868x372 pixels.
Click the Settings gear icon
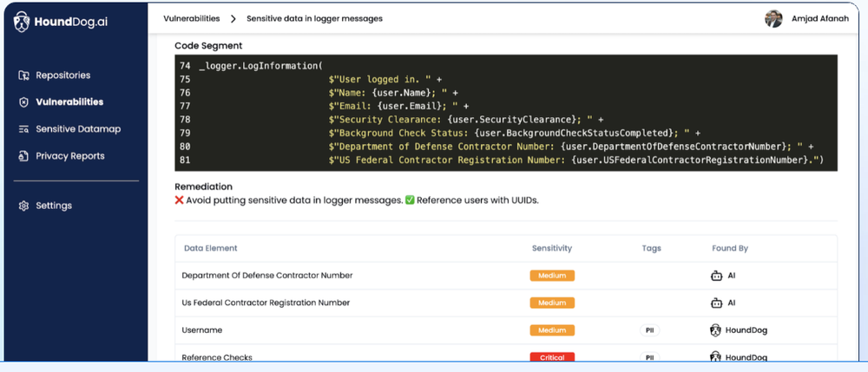pos(24,206)
